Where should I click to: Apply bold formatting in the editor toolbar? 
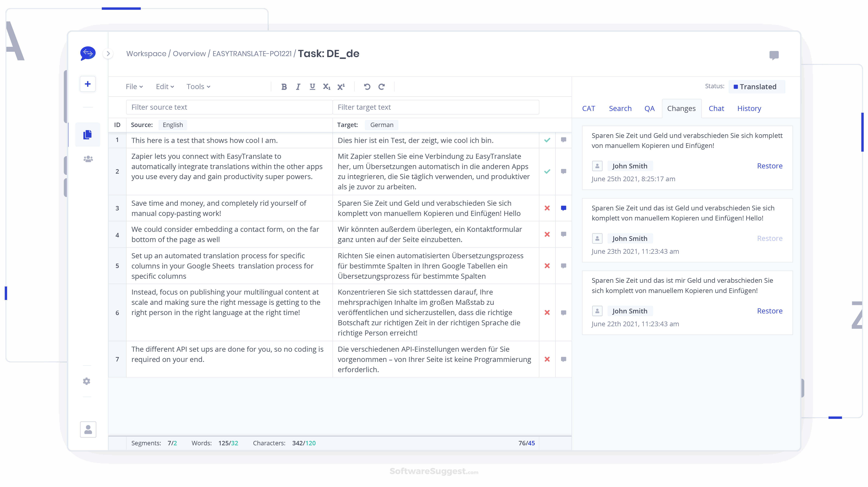coord(284,87)
